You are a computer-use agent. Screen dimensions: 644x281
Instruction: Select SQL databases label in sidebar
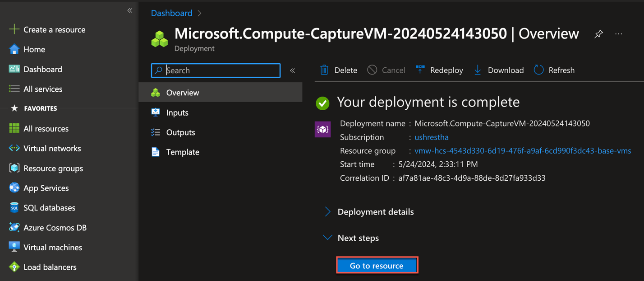(50, 208)
